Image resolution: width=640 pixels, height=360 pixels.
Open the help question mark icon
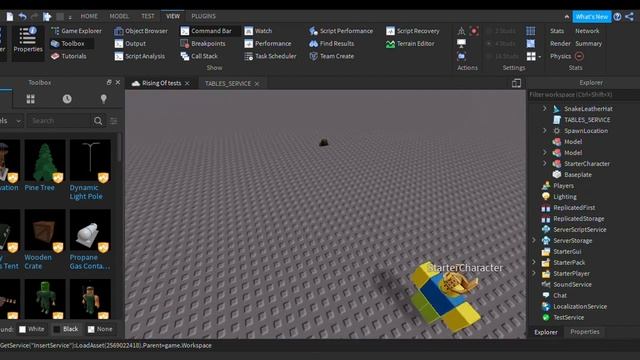[617, 16]
